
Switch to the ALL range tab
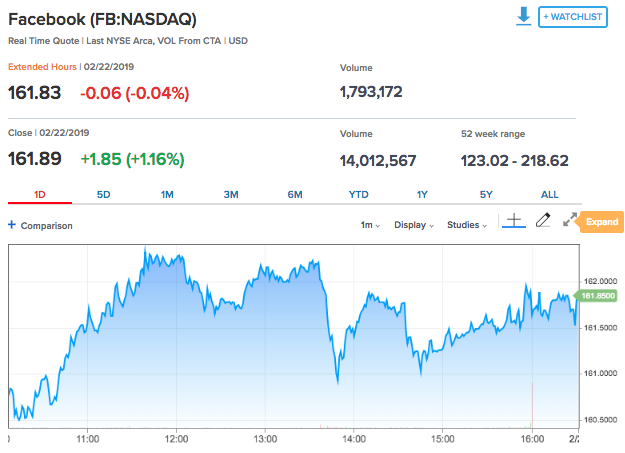pyautogui.click(x=549, y=194)
